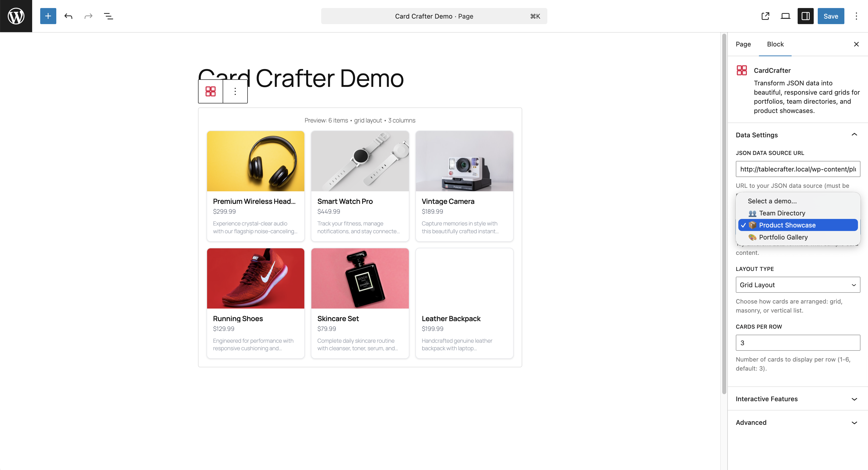
Task: Switch to the Page tab
Action: point(743,44)
